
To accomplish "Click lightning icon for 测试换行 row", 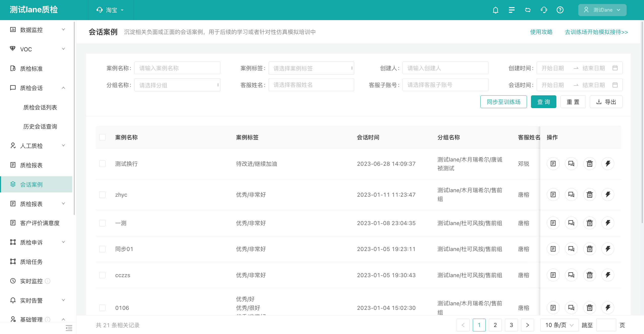I will (608, 164).
